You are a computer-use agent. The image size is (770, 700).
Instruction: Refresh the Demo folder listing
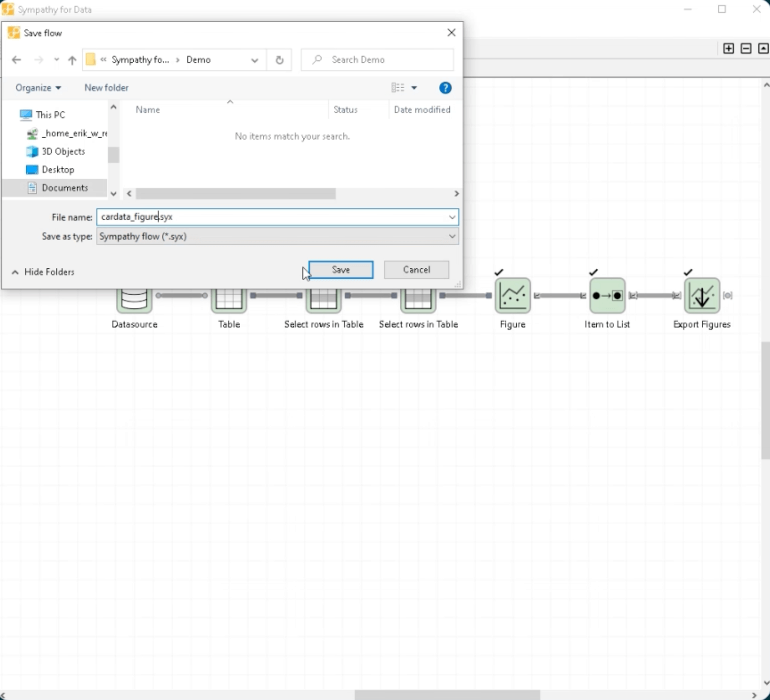point(280,60)
